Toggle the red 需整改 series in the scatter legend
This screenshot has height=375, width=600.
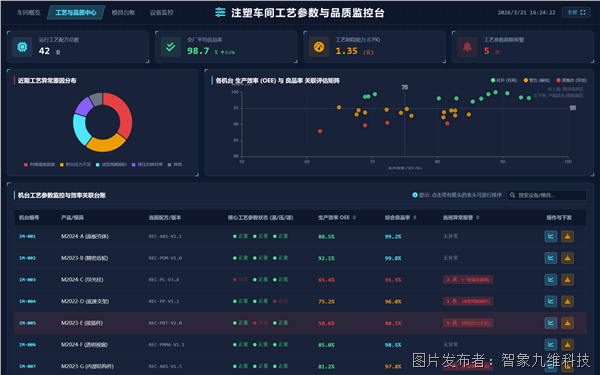point(572,80)
